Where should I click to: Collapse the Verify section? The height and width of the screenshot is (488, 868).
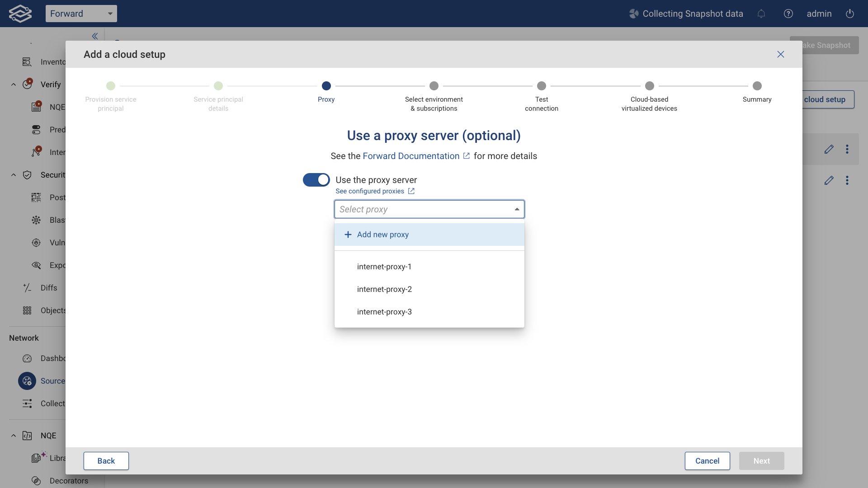point(13,84)
